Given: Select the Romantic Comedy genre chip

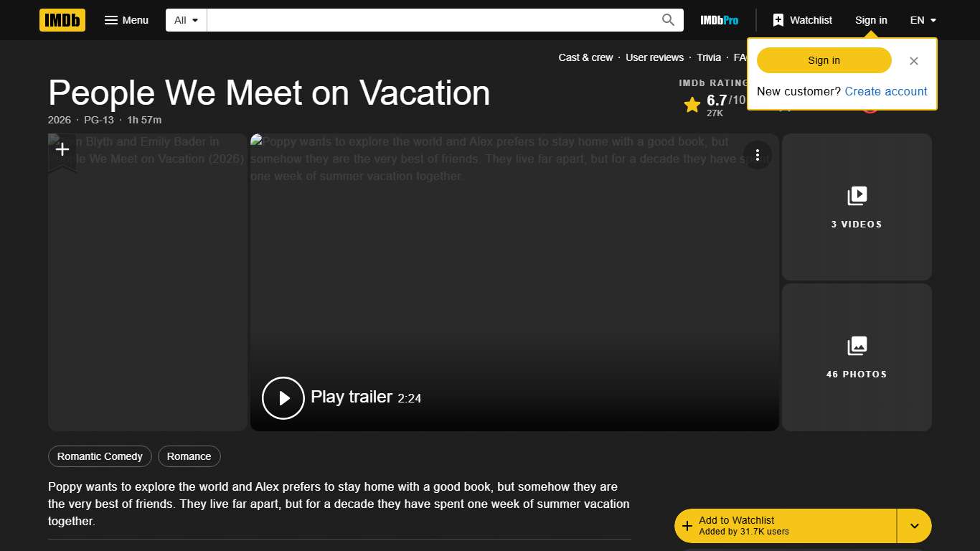Looking at the screenshot, I should point(99,456).
